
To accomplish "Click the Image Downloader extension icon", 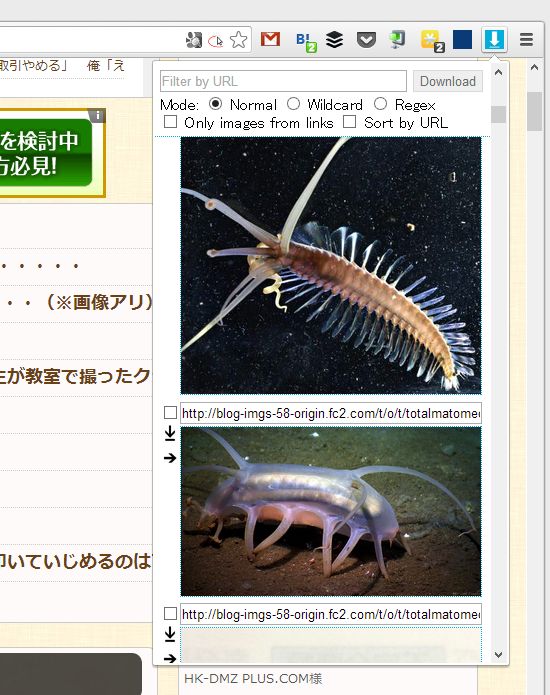I will coord(494,40).
